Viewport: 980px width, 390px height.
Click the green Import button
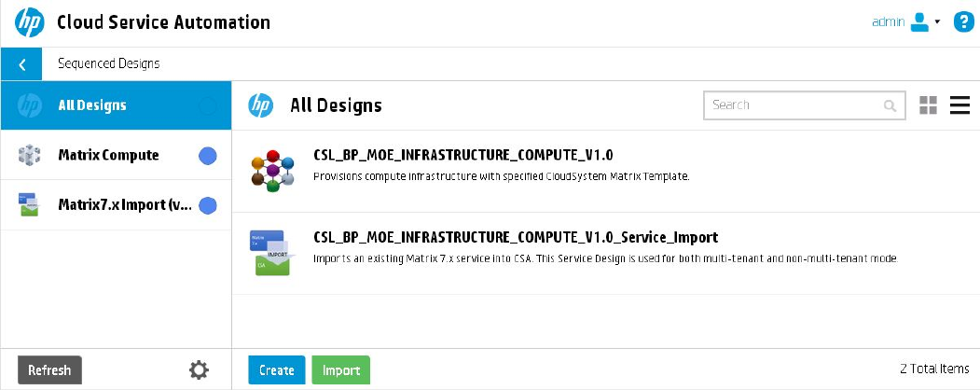pos(340,370)
